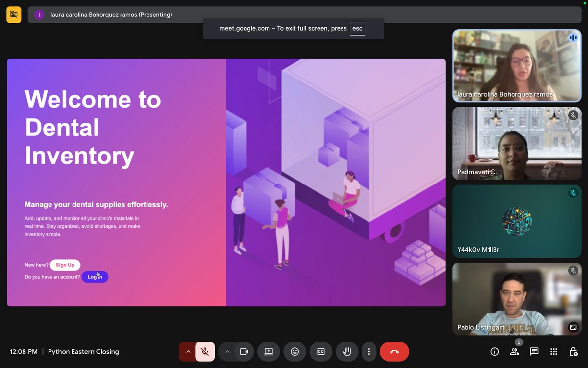
Task: Open host controls lock icon
Action: tap(573, 352)
